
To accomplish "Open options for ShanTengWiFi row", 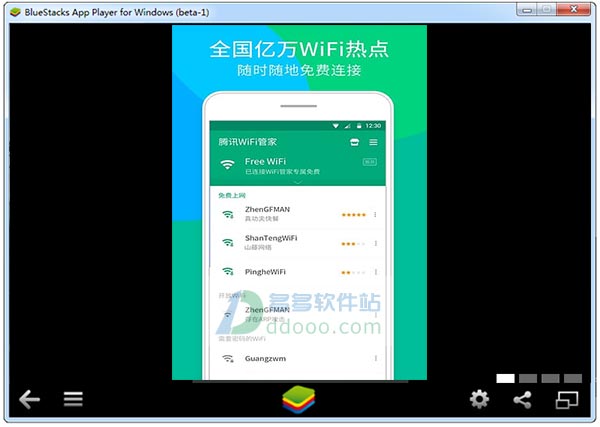I will 376,243.
